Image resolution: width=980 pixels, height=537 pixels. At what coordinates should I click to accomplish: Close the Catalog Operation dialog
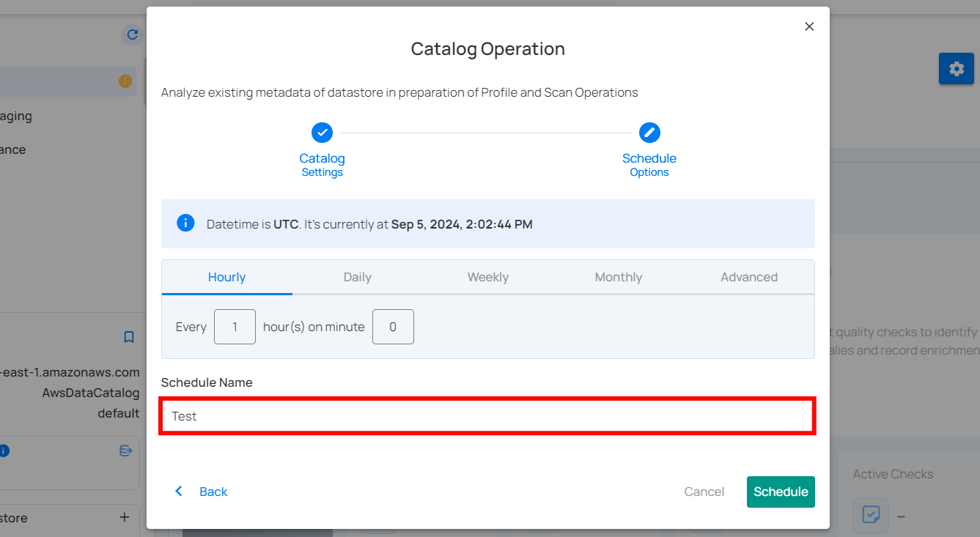point(809,26)
